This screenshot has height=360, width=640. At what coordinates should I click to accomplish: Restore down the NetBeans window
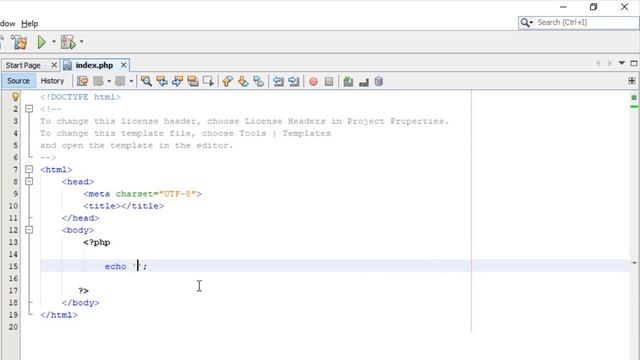click(593, 7)
